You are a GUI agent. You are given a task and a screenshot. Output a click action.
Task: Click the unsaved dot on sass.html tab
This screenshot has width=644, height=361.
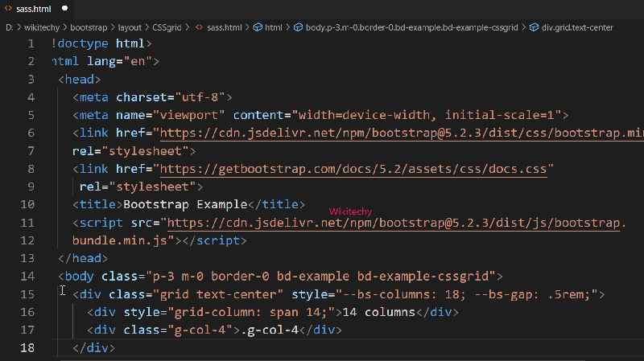tap(65, 8)
